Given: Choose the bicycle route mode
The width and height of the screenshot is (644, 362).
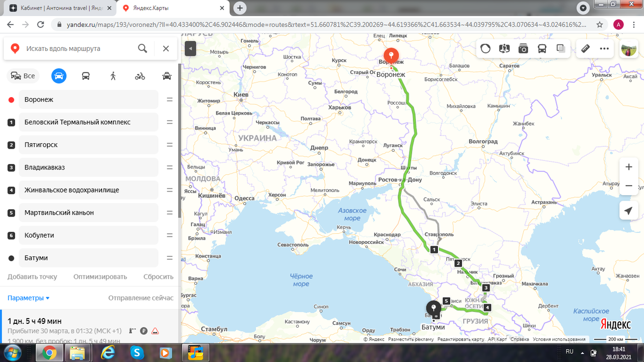Looking at the screenshot, I should (x=140, y=76).
